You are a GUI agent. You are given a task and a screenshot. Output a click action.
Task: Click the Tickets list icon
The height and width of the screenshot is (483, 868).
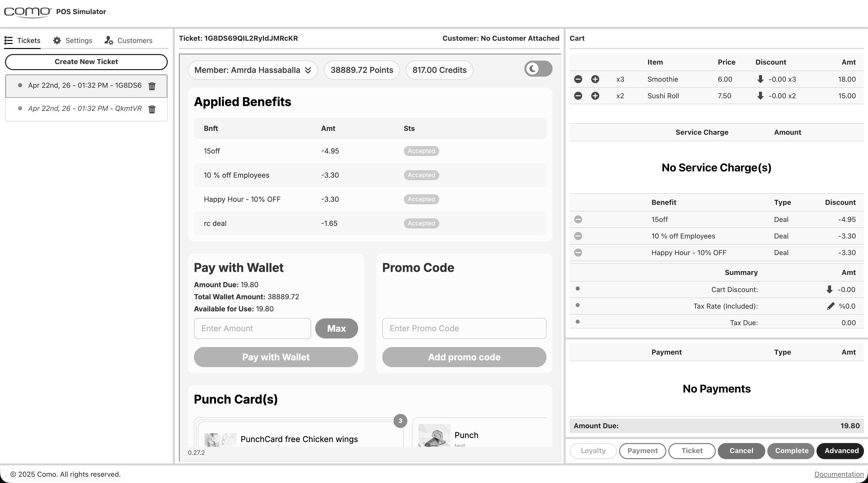click(x=9, y=40)
